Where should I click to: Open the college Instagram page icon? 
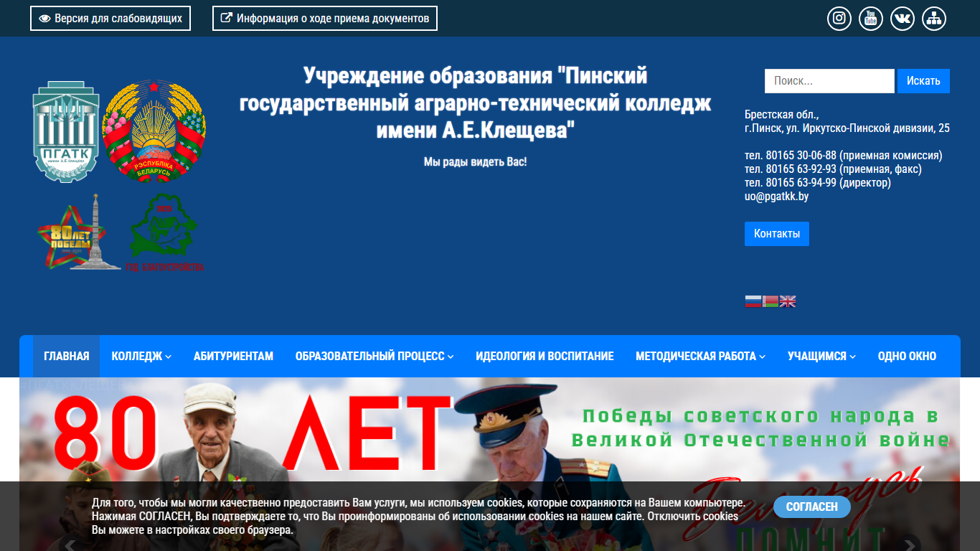[839, 19]
